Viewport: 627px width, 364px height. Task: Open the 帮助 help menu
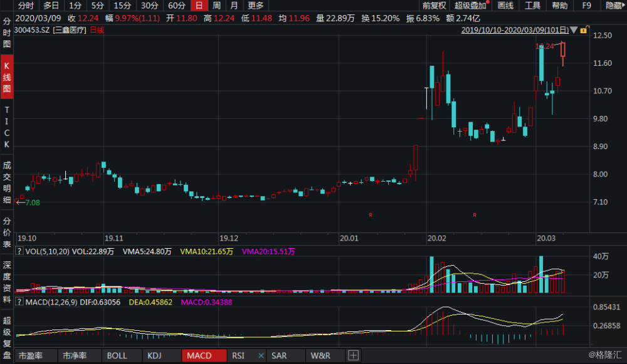tap(560, 5)
